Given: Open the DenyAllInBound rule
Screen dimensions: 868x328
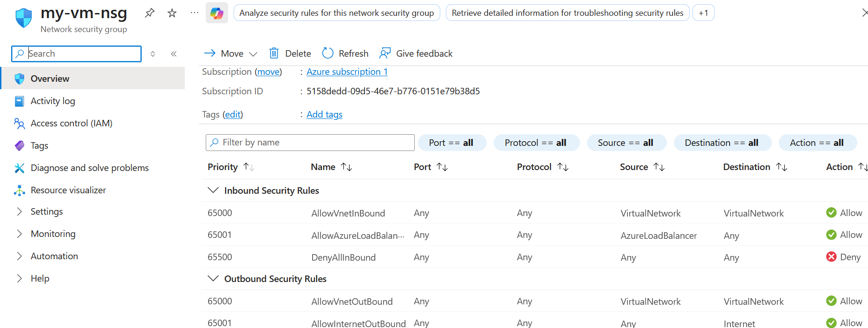Looking at the screenshot, I should (343, 257).
